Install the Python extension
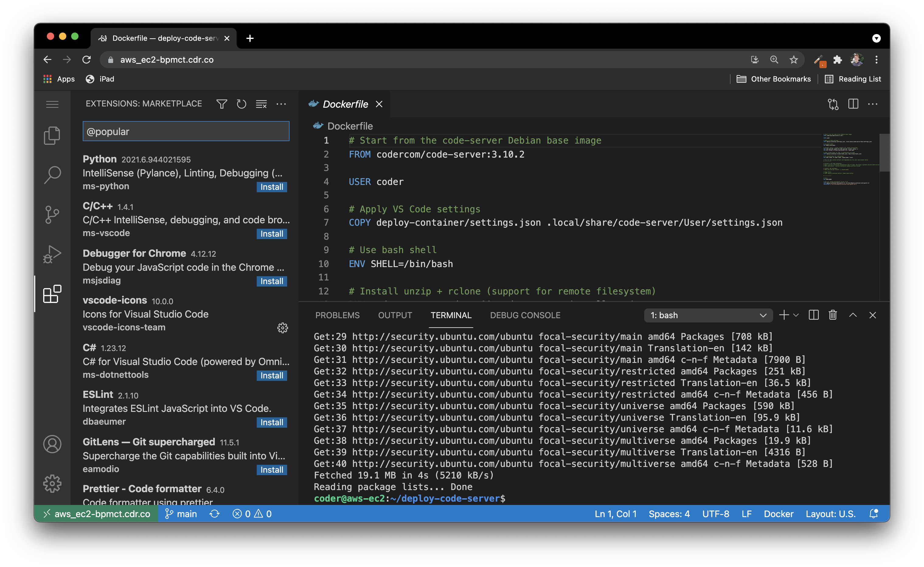The width and height of the screenshot is (924, 567). pos(271,187)
